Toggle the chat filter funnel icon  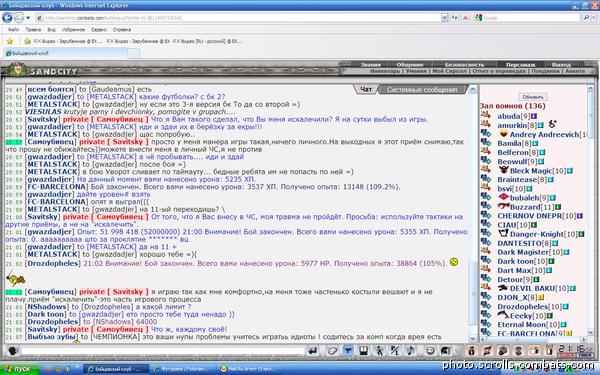(348, 350)
